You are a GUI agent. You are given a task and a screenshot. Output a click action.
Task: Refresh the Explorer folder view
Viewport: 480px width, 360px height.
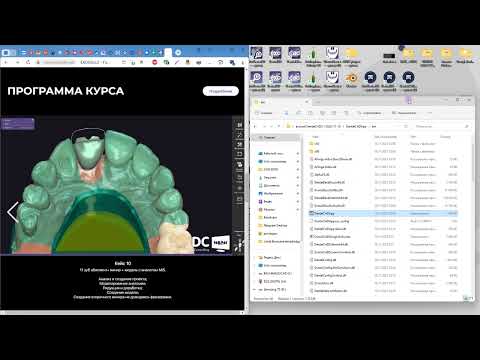(406, 126)
